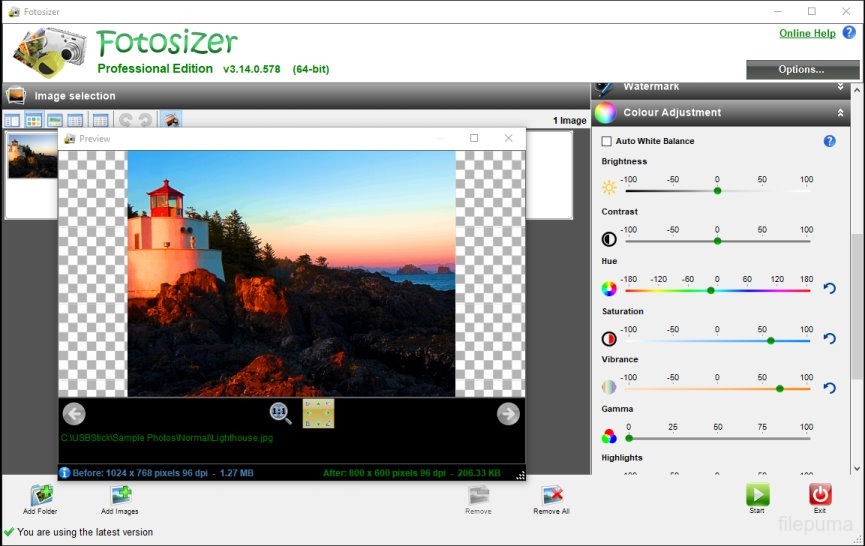Start processing with the green Start icon
This screenshot has width=865, height=546.
point(757,494)
